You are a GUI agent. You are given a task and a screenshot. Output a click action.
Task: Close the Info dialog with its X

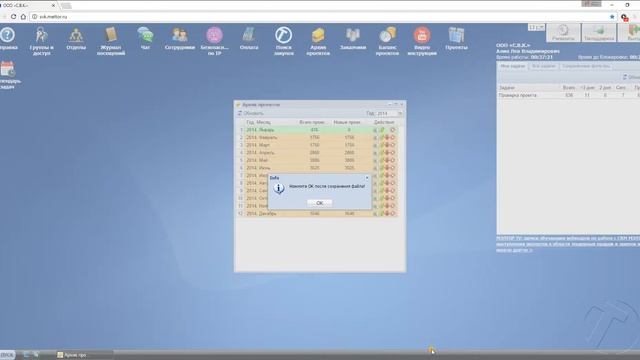click(367, 178)
